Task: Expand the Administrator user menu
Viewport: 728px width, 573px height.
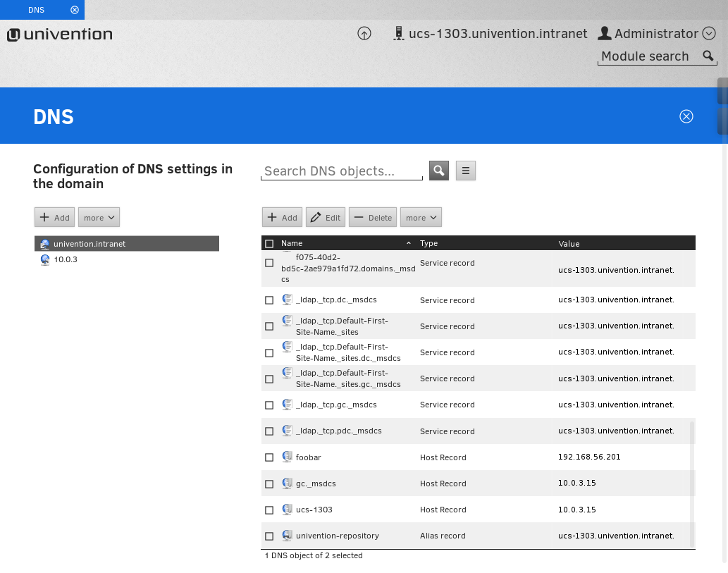Action: (x=709, y=34)
